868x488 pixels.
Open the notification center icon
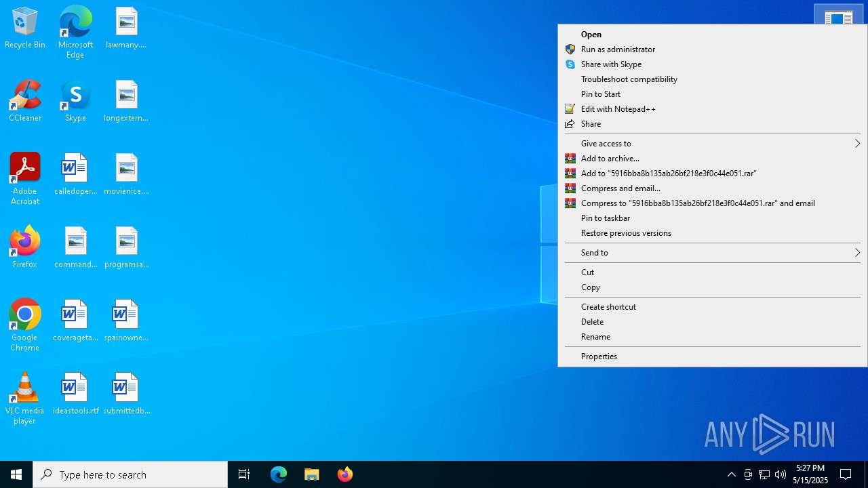(x=846, y=474)
